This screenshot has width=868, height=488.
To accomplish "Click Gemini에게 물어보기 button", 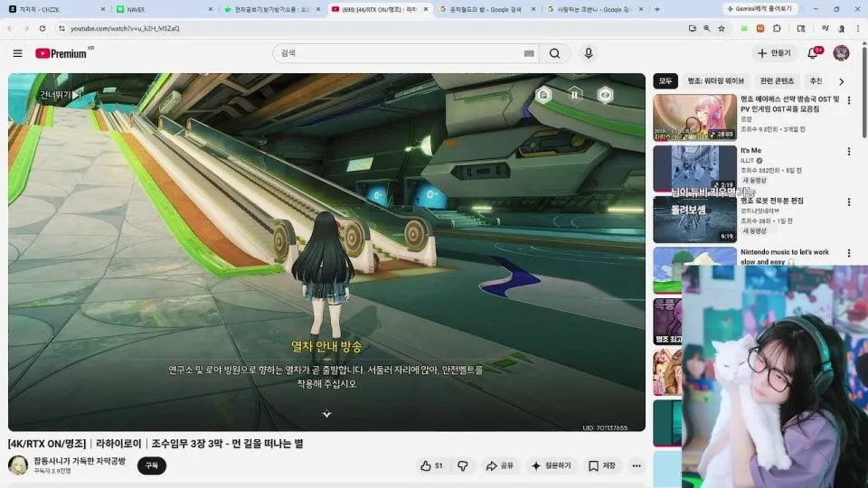I will tap(759, 9).
